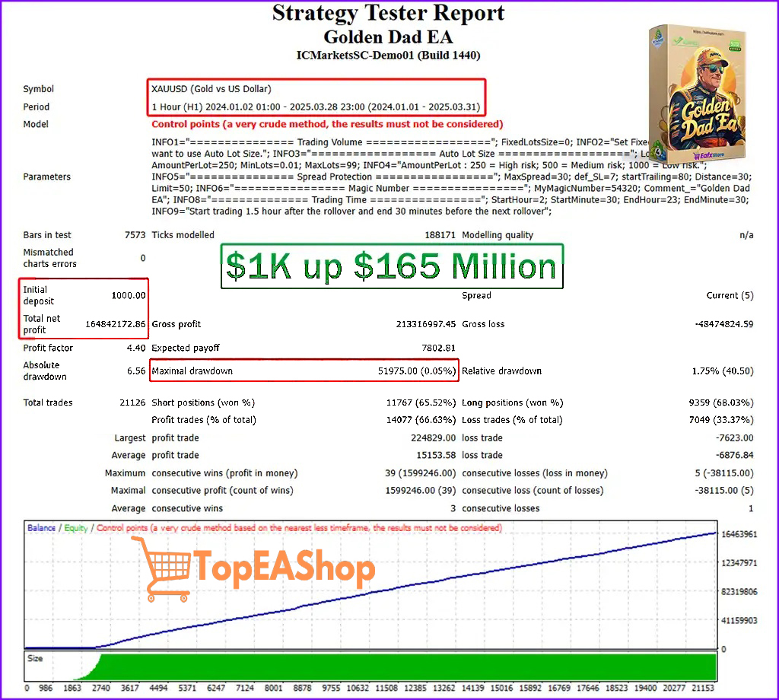Screen dimensions: 779x700
Task: Click the Relative drawdown '1.75% (40.50)'
Action: tap(723, 371)
